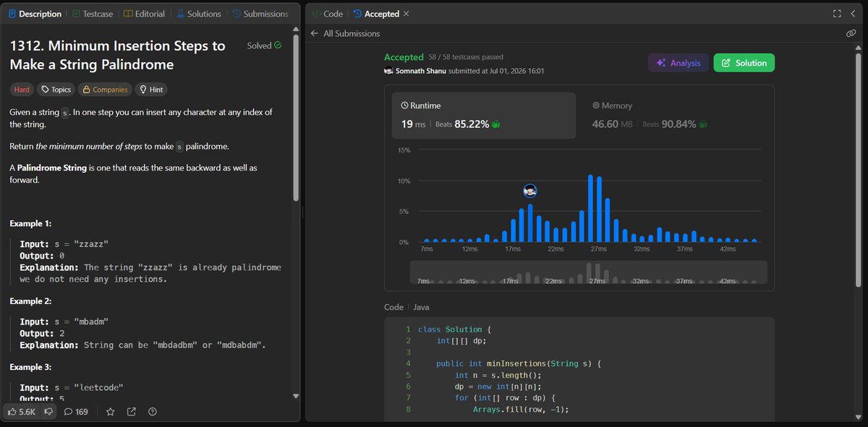Viewport: 868px width, 427px height.
Task: Switch to the Solutions tab
Action: 197,14
